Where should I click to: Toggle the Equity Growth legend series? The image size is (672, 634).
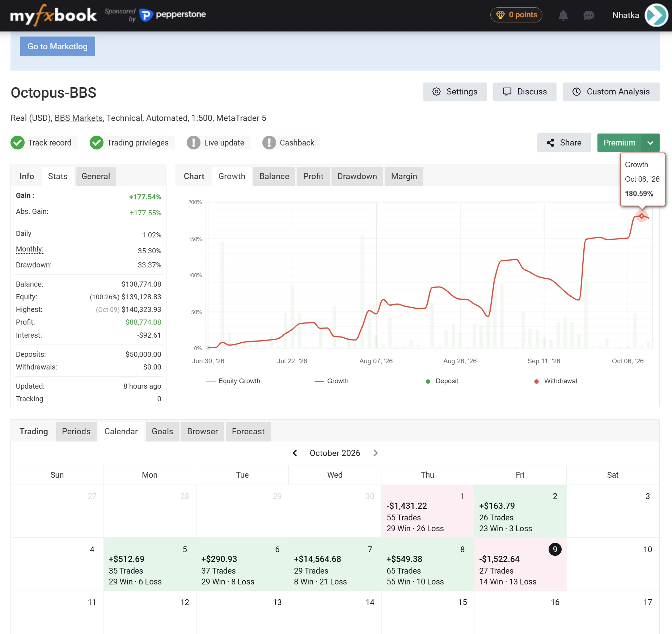(x=233, y=381)
